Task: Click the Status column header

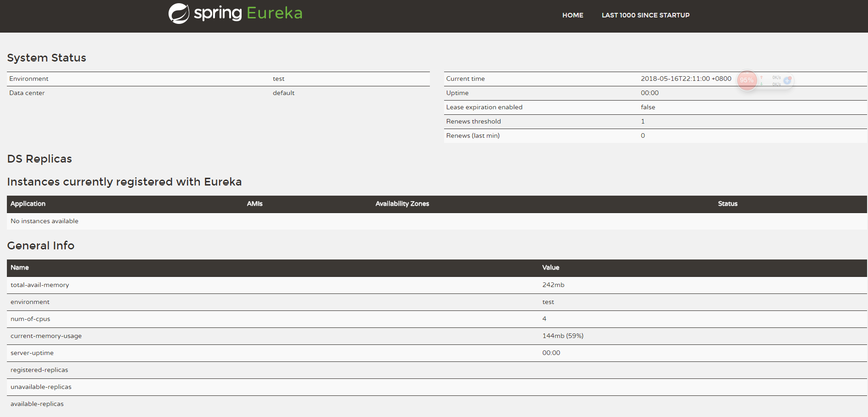Action: (727, 204)
